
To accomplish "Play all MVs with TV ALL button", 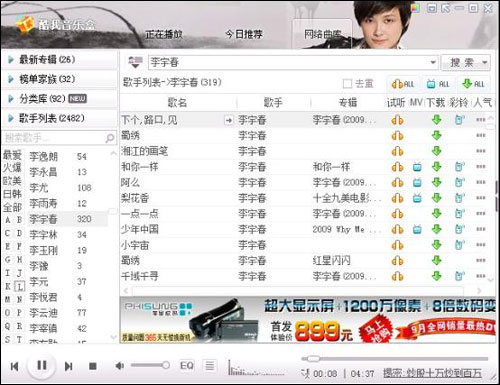I will [438, 84].
